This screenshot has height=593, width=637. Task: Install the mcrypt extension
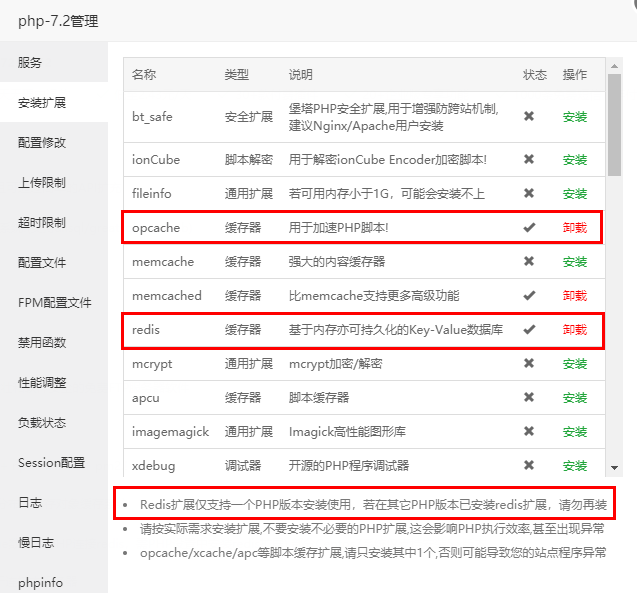pyautogui.click(x=575, y=364)
